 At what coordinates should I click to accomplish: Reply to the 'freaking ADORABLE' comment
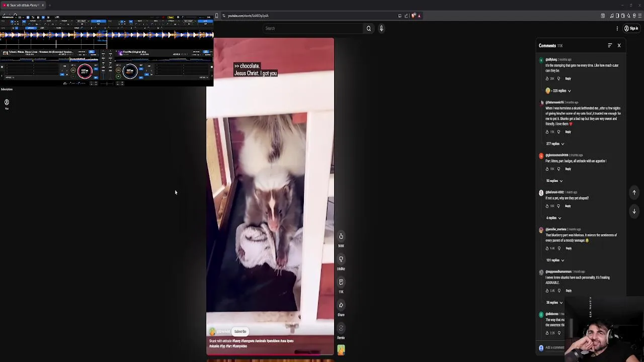click(x=569, y=291)
